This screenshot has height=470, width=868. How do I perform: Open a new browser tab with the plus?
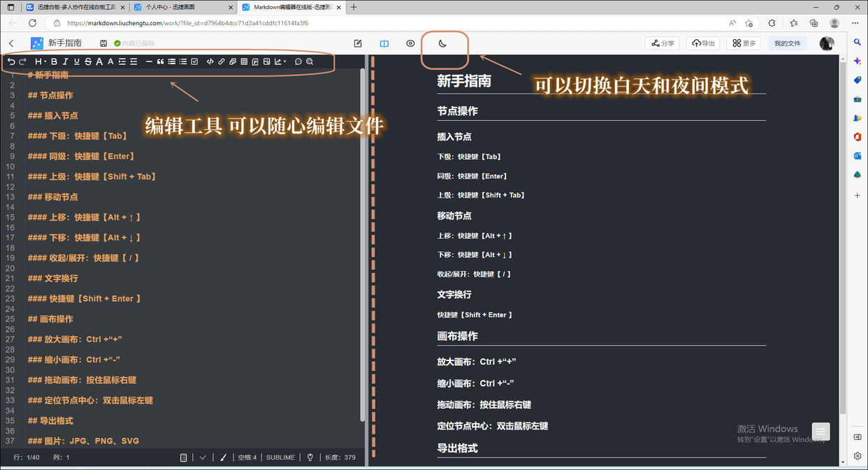coord(354,7)
